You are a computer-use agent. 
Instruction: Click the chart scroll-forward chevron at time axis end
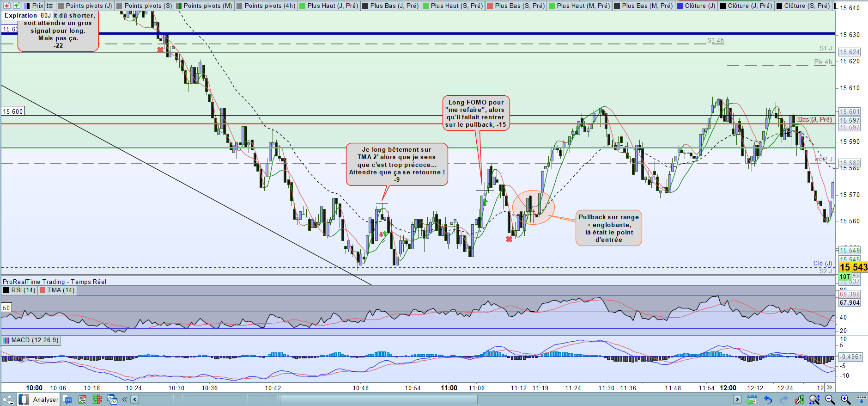tap(830, 388)
